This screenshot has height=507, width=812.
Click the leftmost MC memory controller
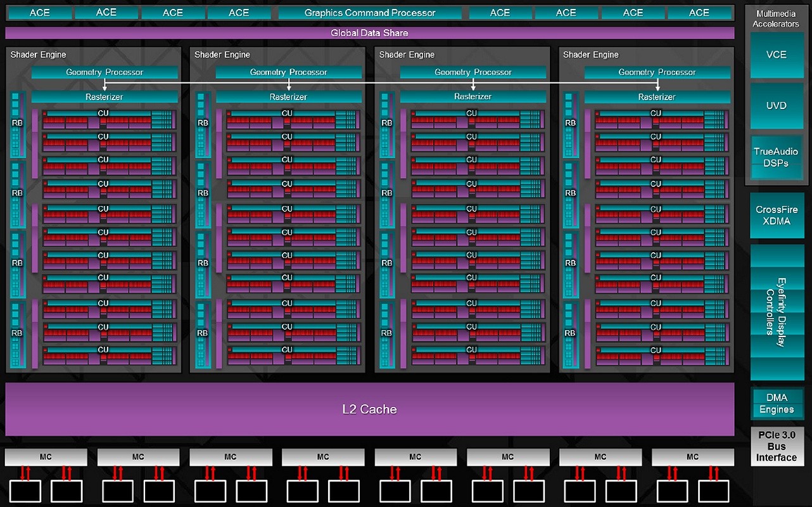[x=46, y=457]
